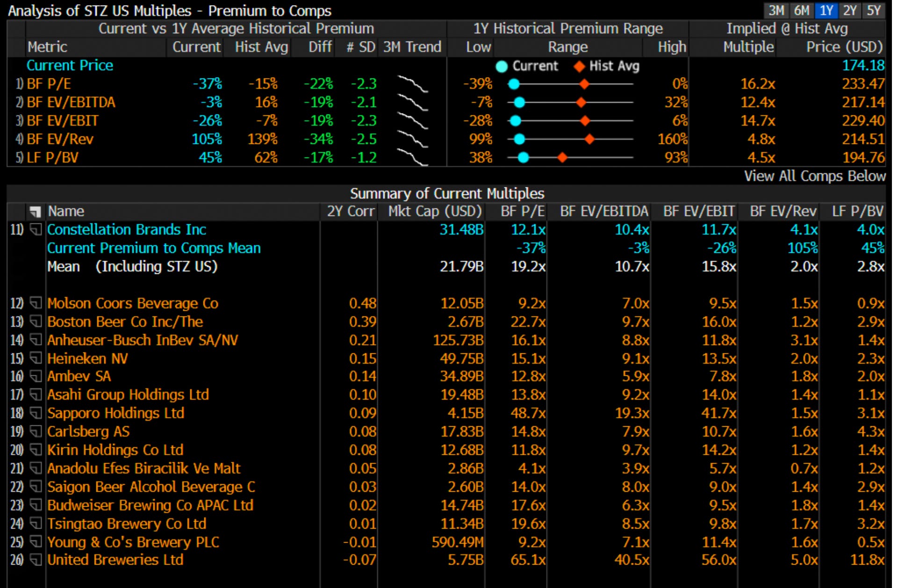Click the icon beside Tsingtao Brewery Co Ltd
898x588 pixels.
click(36, 523)
